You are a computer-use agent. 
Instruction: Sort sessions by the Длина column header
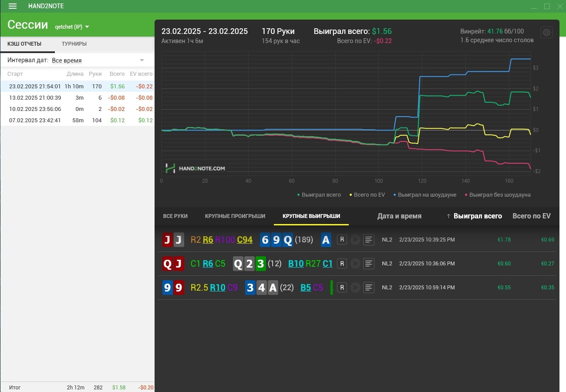coord(75,74)
